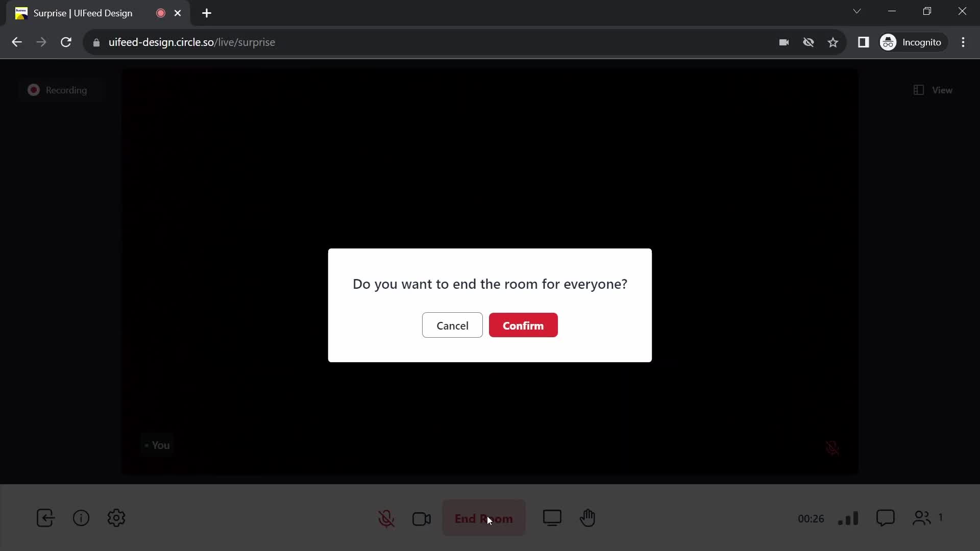Open room Settings menu
The height and width of the screenshot is (551, 980).
(116, 518)
